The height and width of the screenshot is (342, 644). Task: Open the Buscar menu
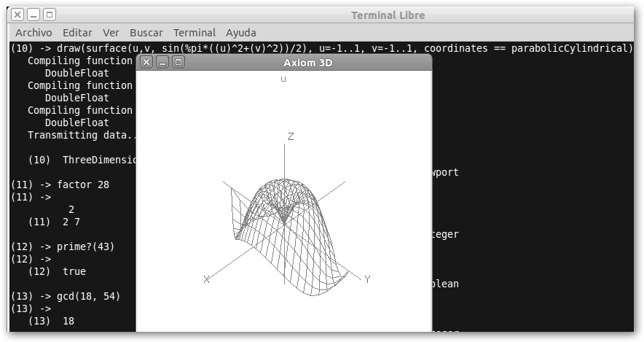(x=146, y=33)
